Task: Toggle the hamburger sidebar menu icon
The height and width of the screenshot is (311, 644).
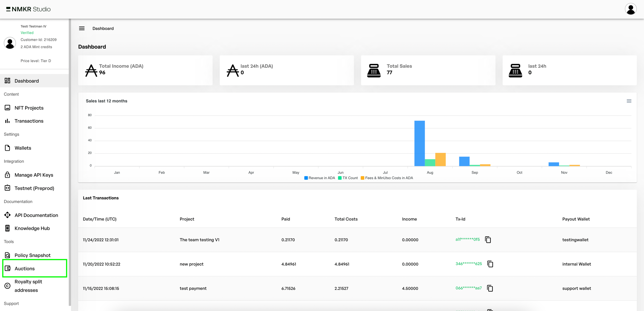Action: 82,28
